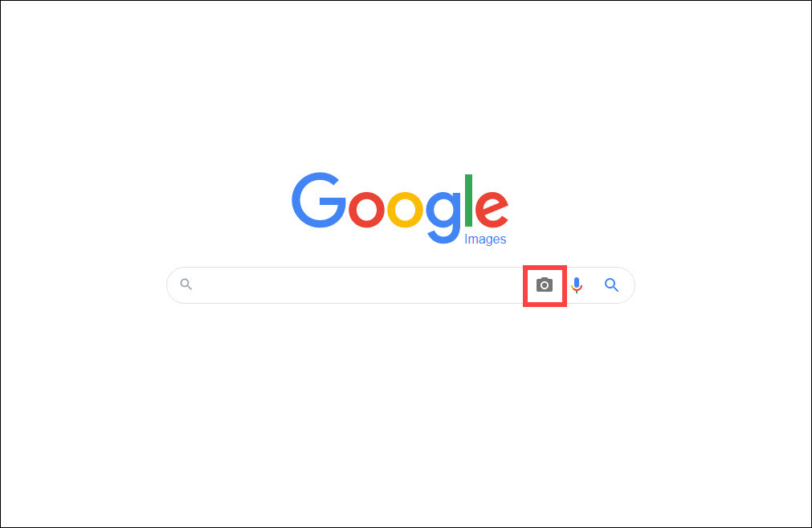Click the first red o in Google
This screenshot has width=812, height=528.
coord(366,209)
